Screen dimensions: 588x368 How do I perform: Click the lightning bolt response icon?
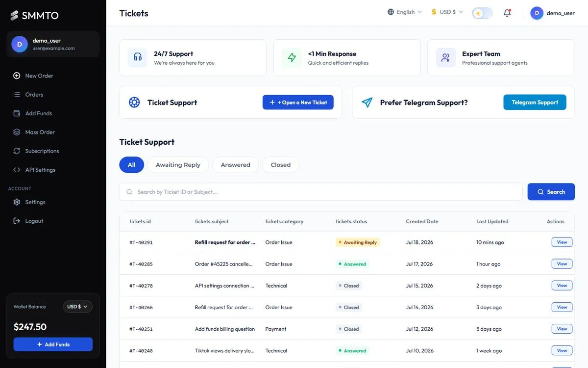(x=292, y=58)
